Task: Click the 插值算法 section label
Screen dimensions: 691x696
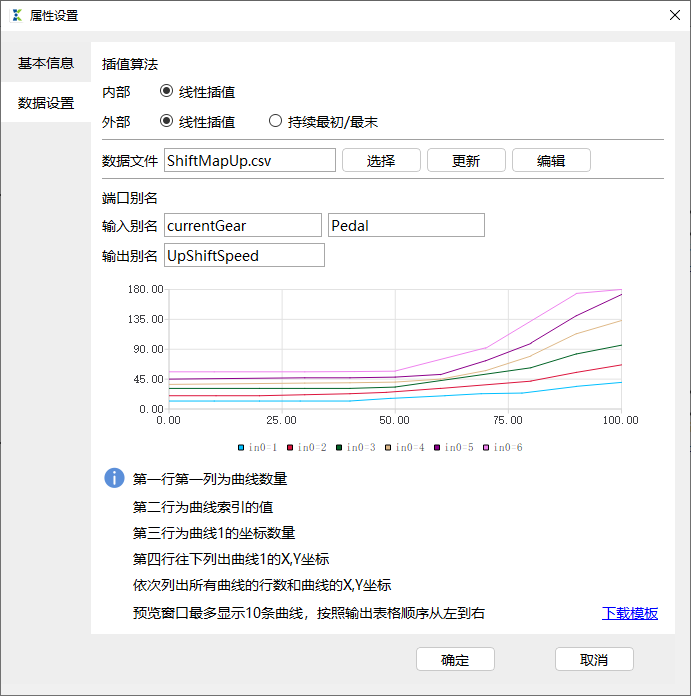Action: (x=130, y=64)
